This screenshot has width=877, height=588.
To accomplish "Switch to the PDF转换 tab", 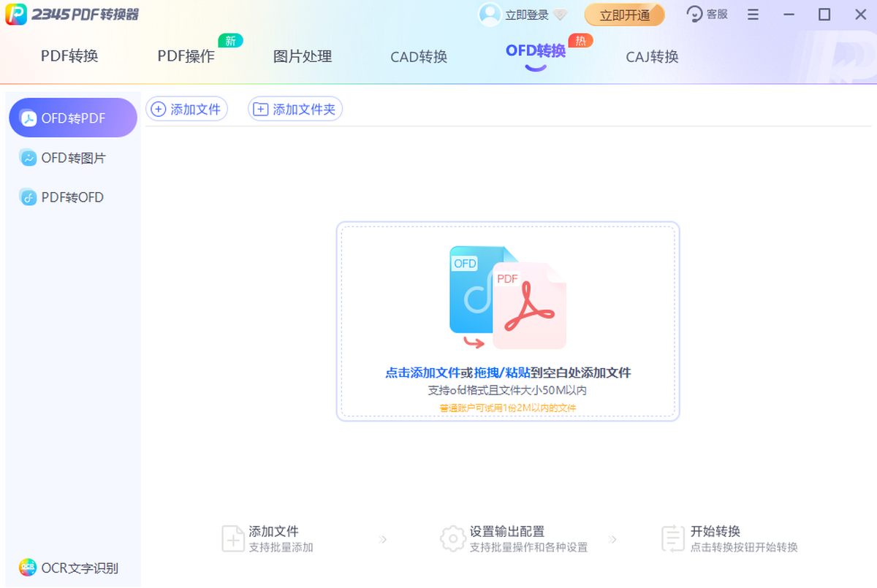I will (69, 56).
